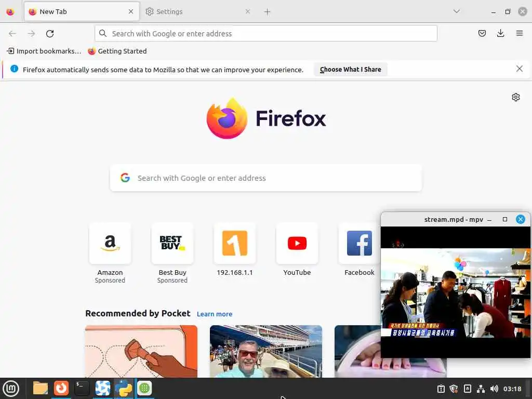This screenshot has height=399, width=532.
Task: Go forward using the forward arrow
Action: 32,34
